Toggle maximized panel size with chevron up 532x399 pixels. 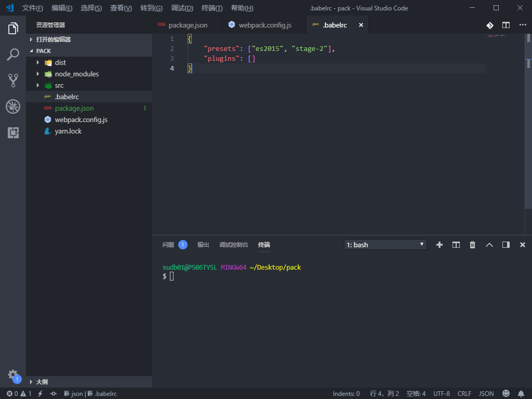[489, 245]
